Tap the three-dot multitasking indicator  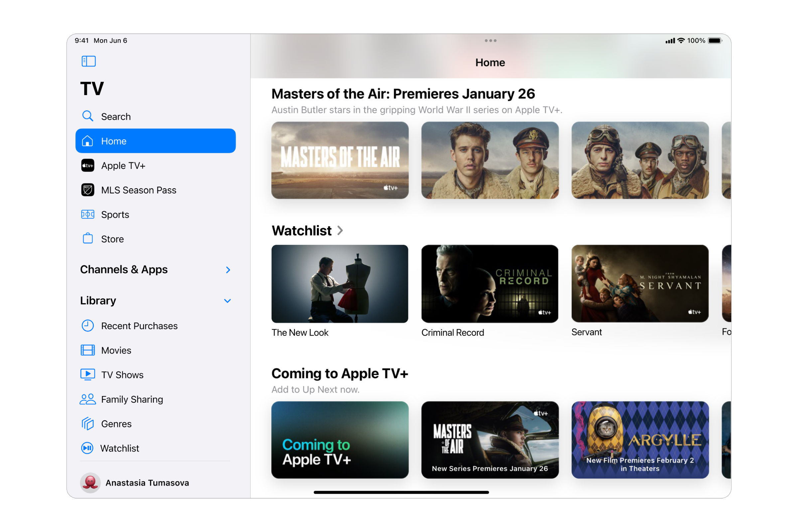click(491, 41)
